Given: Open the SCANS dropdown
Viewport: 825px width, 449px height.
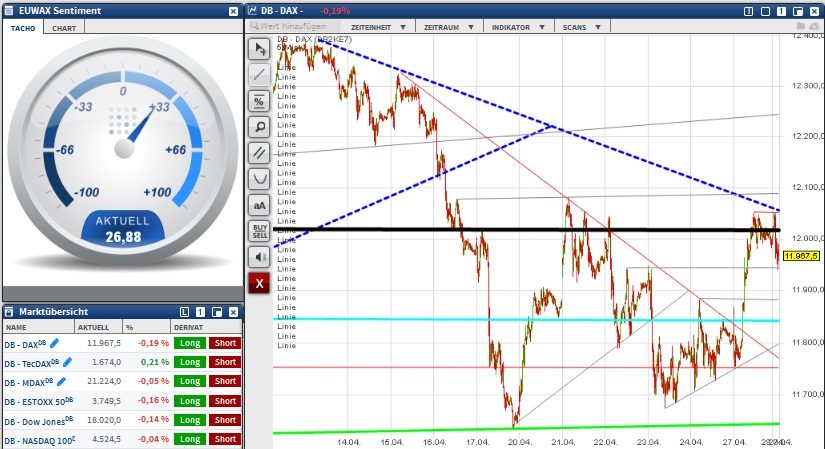Looking at the screenshot, I should (x=582, y=27).
